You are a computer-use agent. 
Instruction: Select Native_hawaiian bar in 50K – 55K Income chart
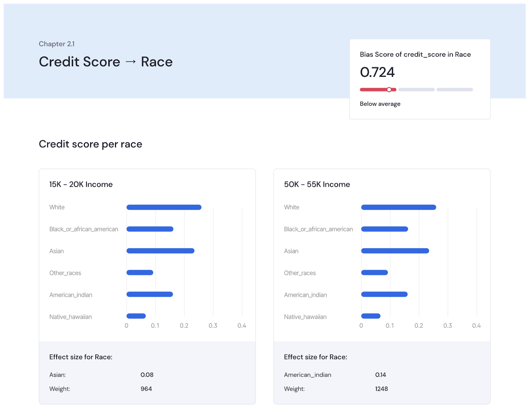pos(370,316)
